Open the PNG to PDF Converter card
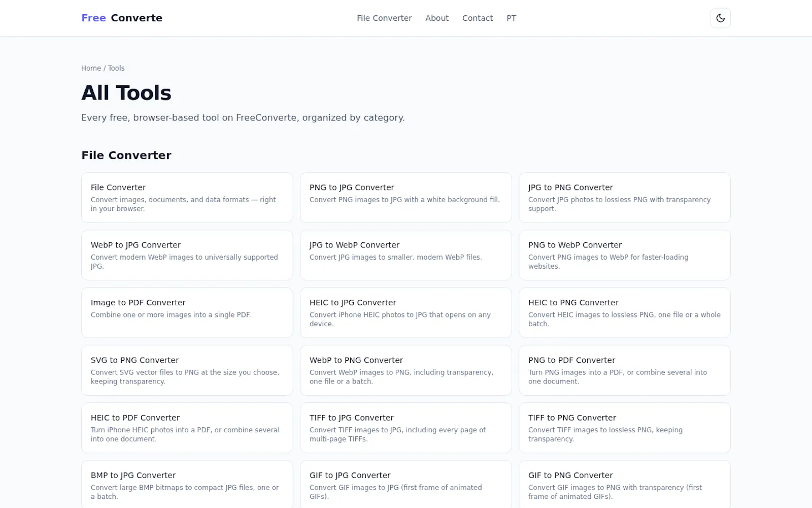Image resolution: width=812 pixels, height=508 pixels. point(625,370)
